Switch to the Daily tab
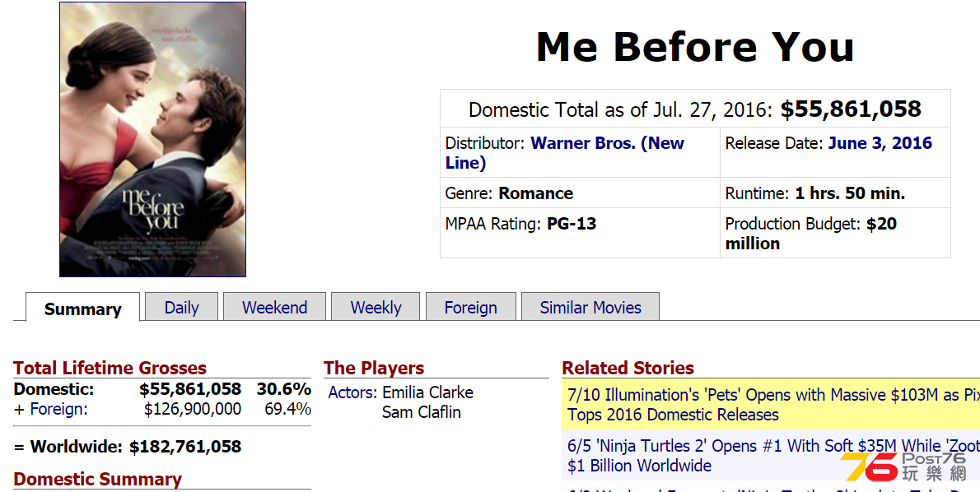Screen dimensions: 980x492 [181, 307]
